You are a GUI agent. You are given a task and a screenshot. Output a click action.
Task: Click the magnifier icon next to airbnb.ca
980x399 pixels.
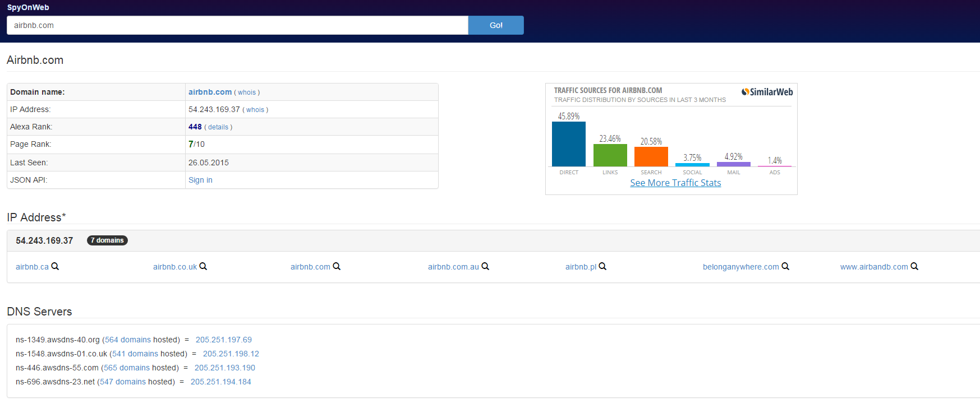click(55, 266)
